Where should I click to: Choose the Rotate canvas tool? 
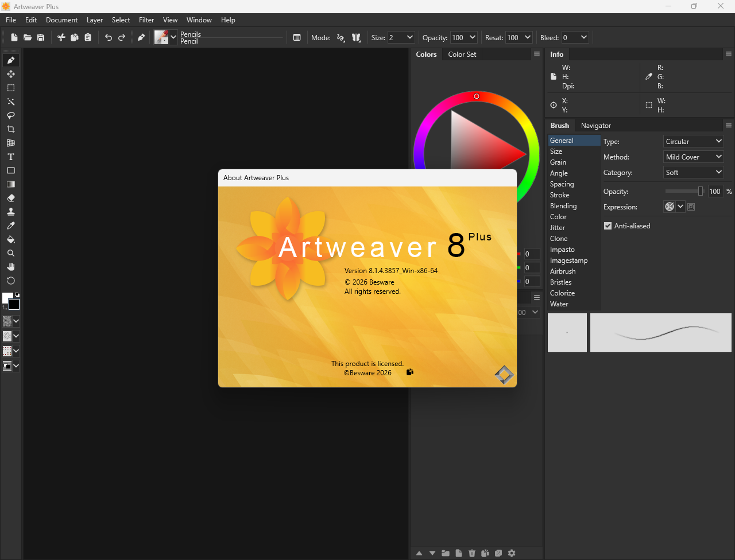(11, 281)
